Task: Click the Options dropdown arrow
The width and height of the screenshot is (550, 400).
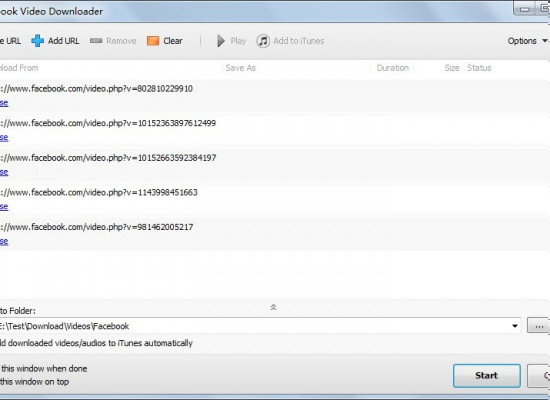Action: coord(545,41)
